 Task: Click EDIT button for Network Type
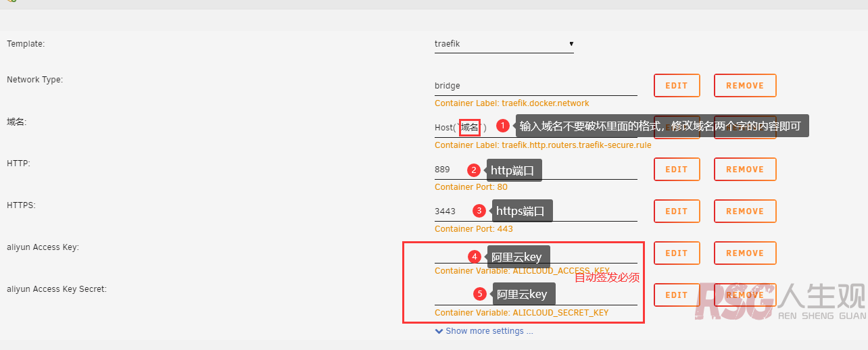tap(677, 86)
